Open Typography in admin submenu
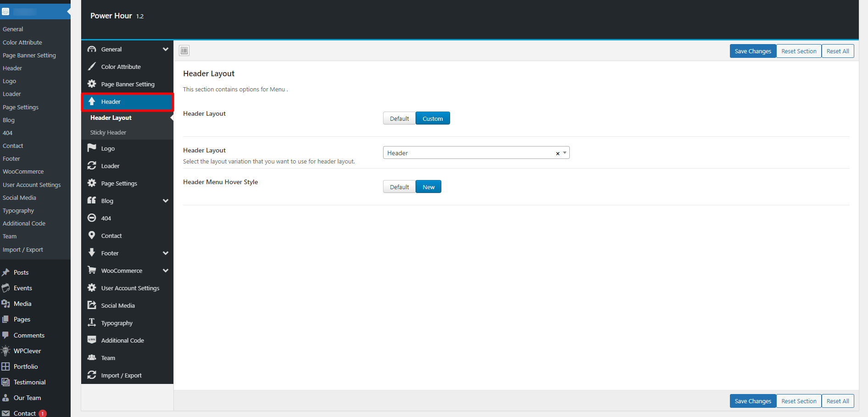Screen dimensions: 868x417 tap(18, 210)
